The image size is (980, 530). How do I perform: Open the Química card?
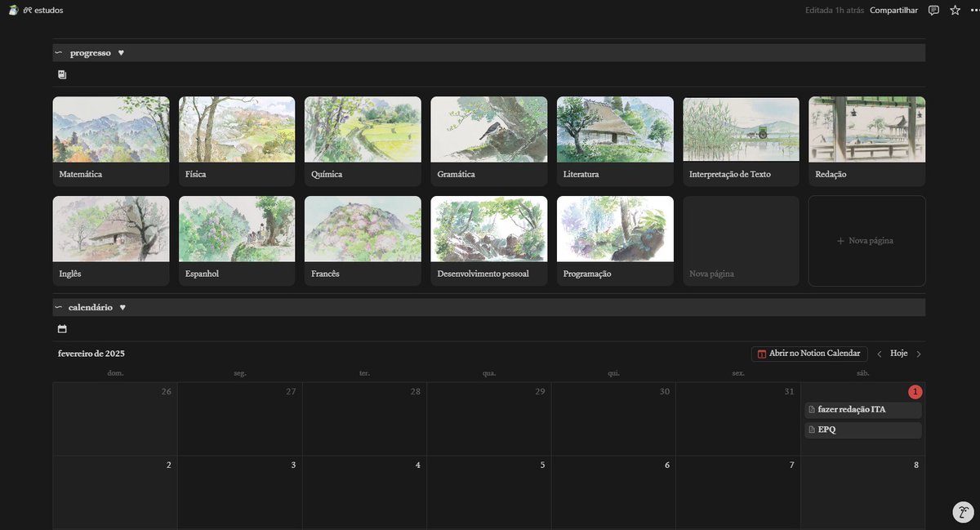tap(363, 141)
